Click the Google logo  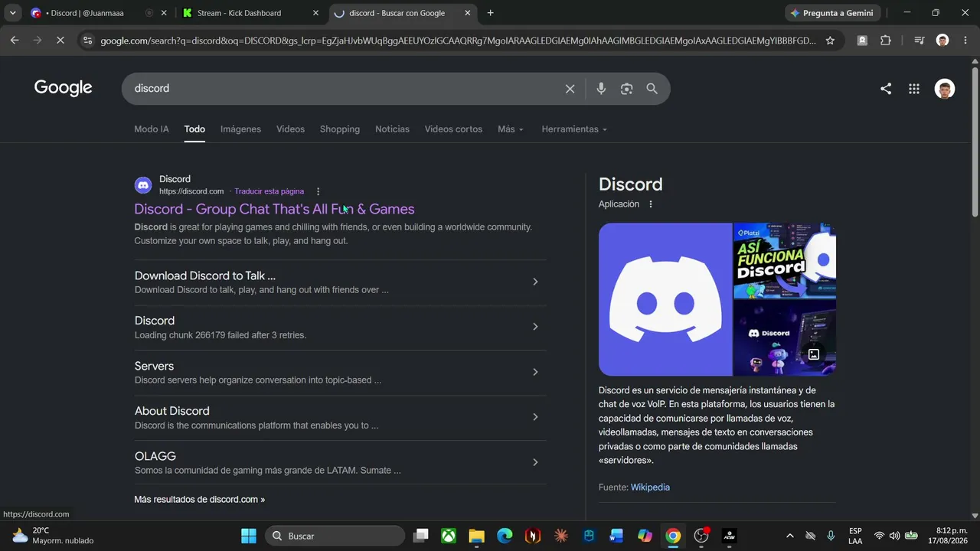coord(64,88)
